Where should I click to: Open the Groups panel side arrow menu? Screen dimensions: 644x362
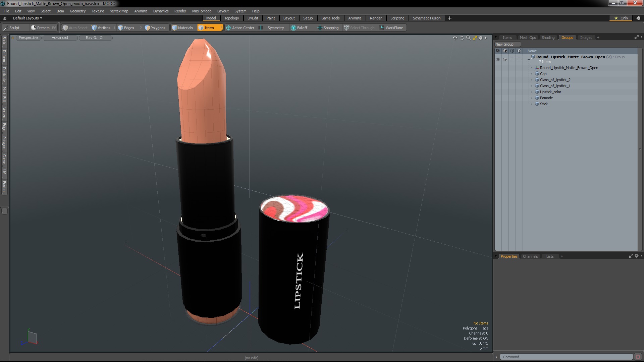pyautogui.click(x=641, y=37)
